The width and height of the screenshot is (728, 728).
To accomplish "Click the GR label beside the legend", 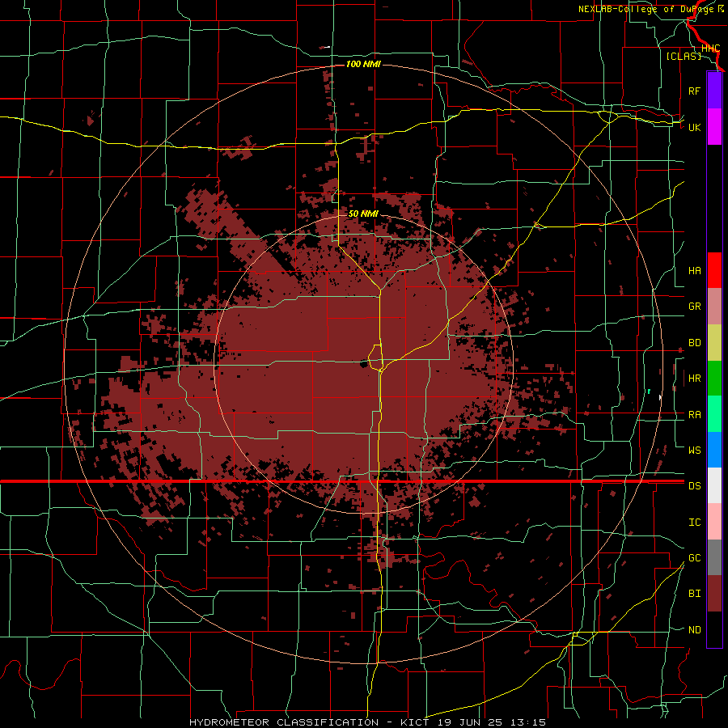I will click(694, 307).
